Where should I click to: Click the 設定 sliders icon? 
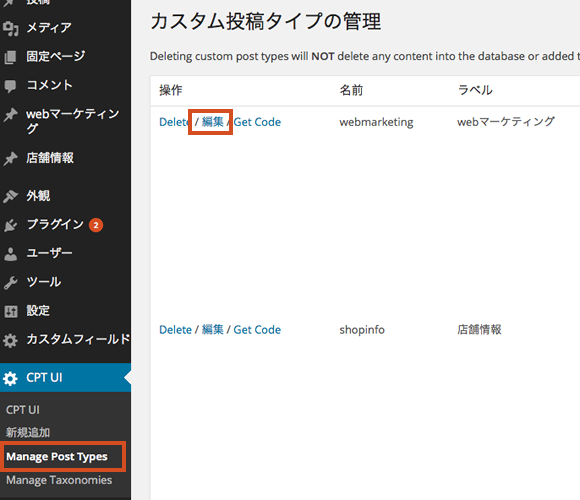(10, 311)
